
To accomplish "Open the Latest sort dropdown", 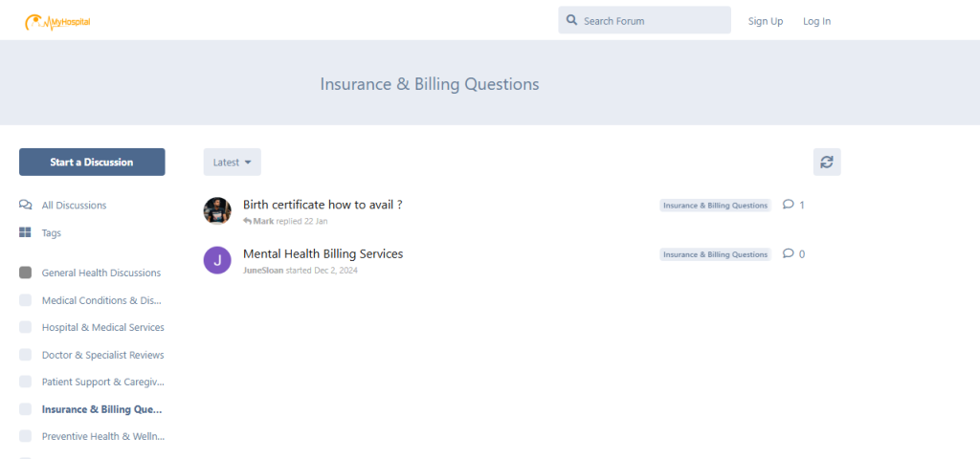I will (x=232, y=162).
